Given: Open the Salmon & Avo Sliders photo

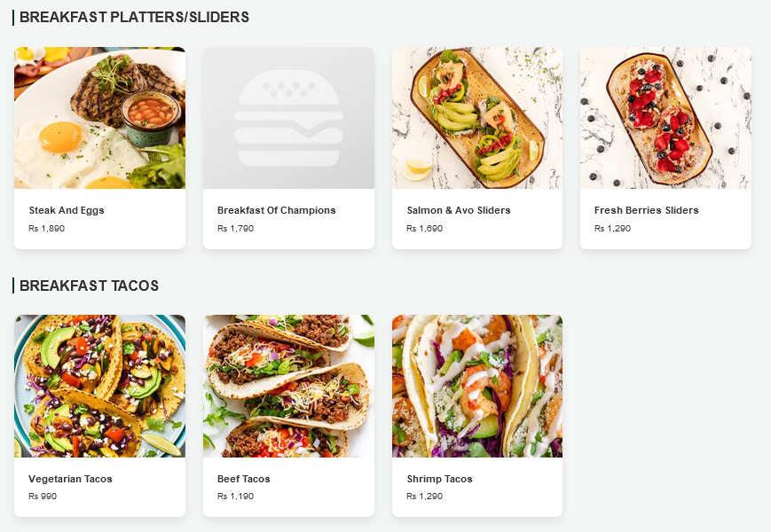Looking at the screenshot, I should tap(477, 118).
